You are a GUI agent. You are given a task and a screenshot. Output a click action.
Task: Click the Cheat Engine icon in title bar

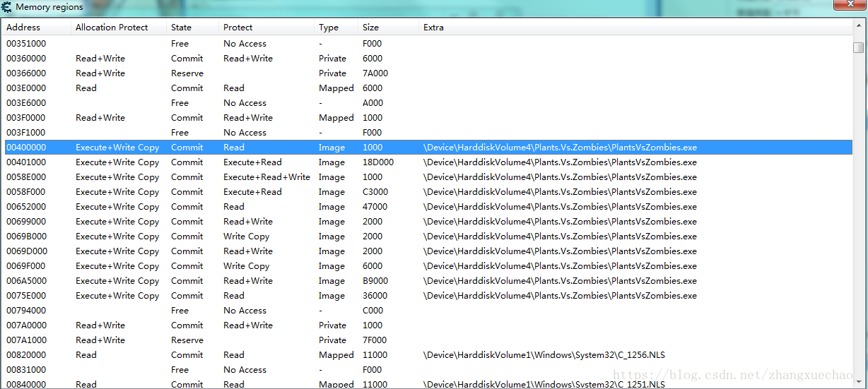6,7
